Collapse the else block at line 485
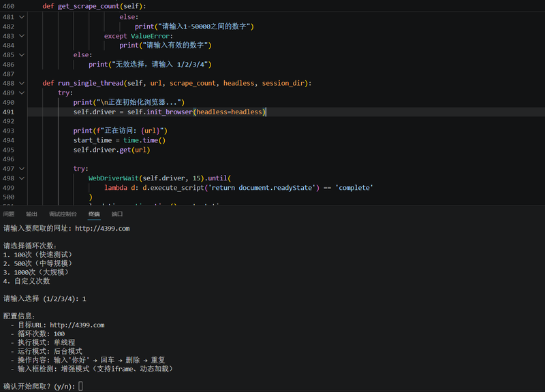This screenshot has height=392, width=545. [x=22, y=55]
